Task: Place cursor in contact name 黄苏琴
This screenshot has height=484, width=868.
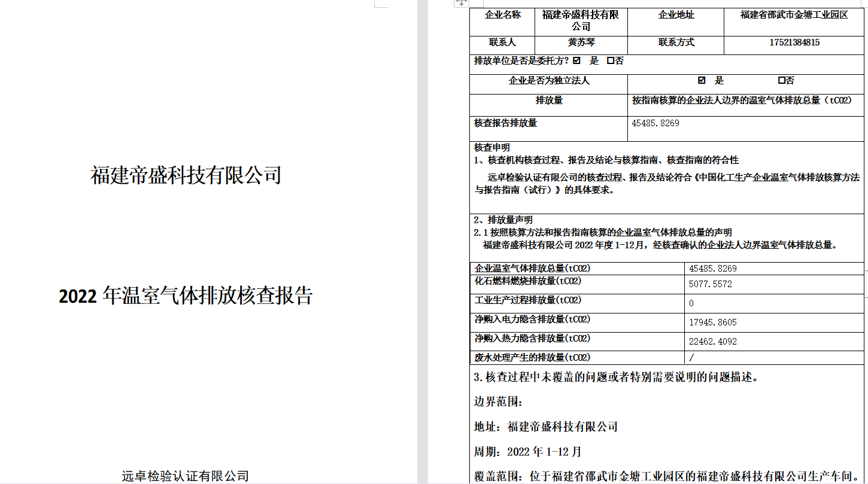Action: [x=581, y=42]
